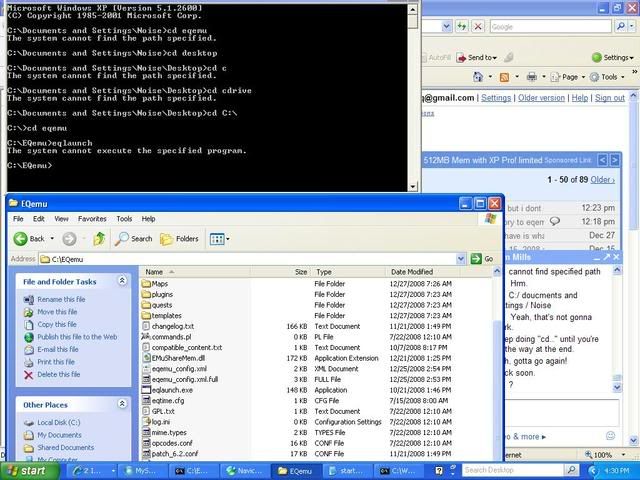Sort file list by Date Modified header
This screenshot has width=640, height=480.
[423, 272]
